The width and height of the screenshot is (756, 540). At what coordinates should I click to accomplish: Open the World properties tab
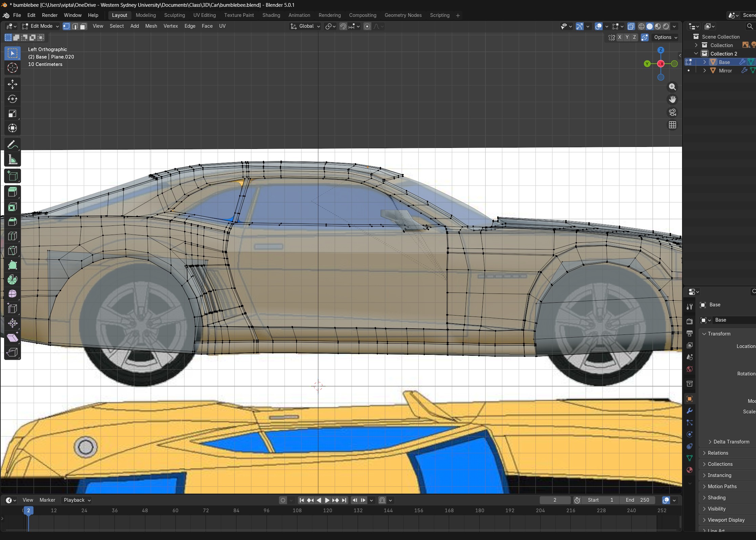(689, 369)
